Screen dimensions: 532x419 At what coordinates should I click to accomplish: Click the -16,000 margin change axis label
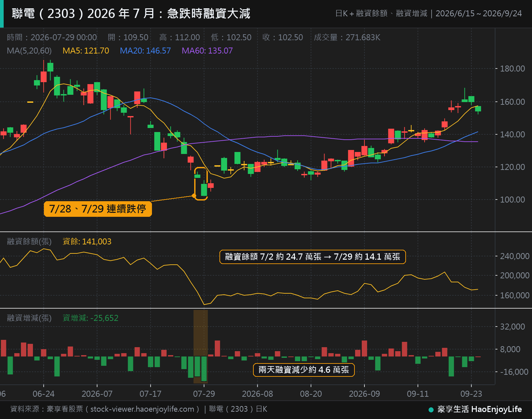pyautogui.click(x=514, y=372)
